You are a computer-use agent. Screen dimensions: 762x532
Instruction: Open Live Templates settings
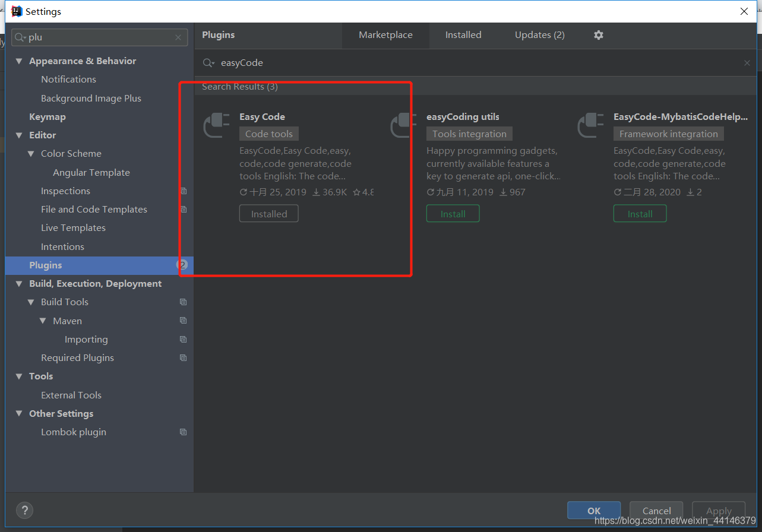point(73,228)
